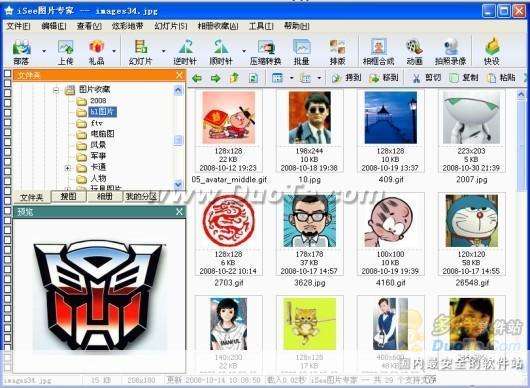The width and height of the screenshot is (530, 388).
Task: Open the 批量 batch processing tool
Action: tap(302, 52)
